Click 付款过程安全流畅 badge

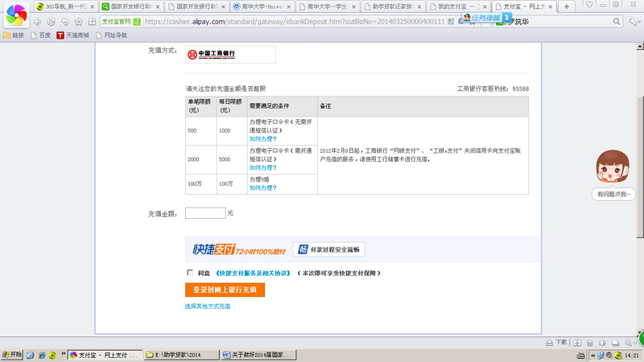pos(328,249)
